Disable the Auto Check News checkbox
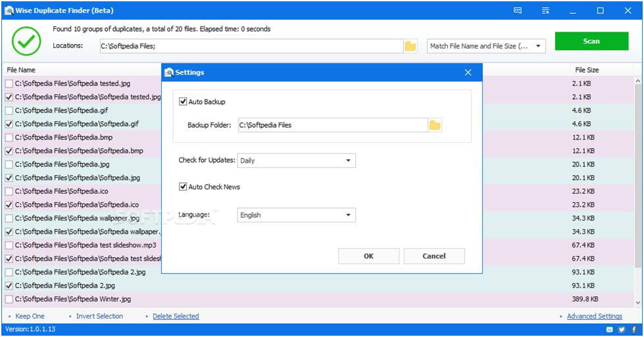 click(x=183, y=187)
